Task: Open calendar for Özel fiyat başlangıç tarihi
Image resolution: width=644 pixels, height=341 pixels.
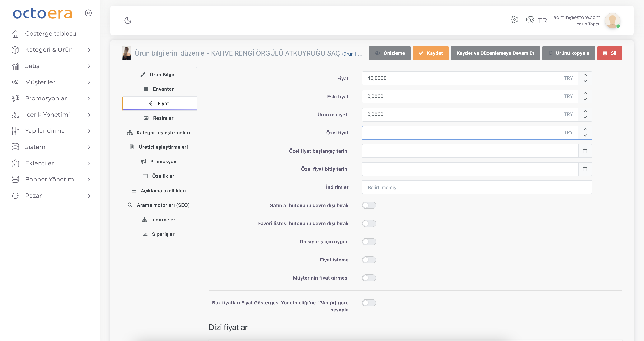Action: click(585, 151)
